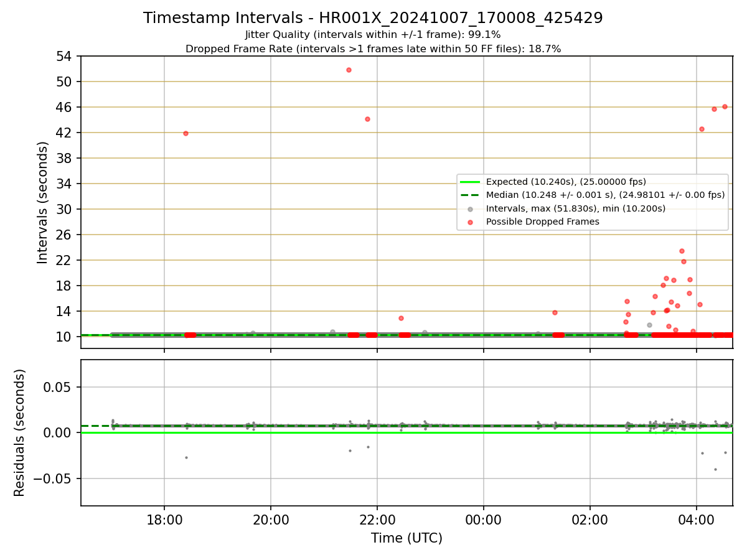The width and height of the screenshot is (747, 560).
Task: Click the highest red point near 52 seconds
Action: point(349,70)
